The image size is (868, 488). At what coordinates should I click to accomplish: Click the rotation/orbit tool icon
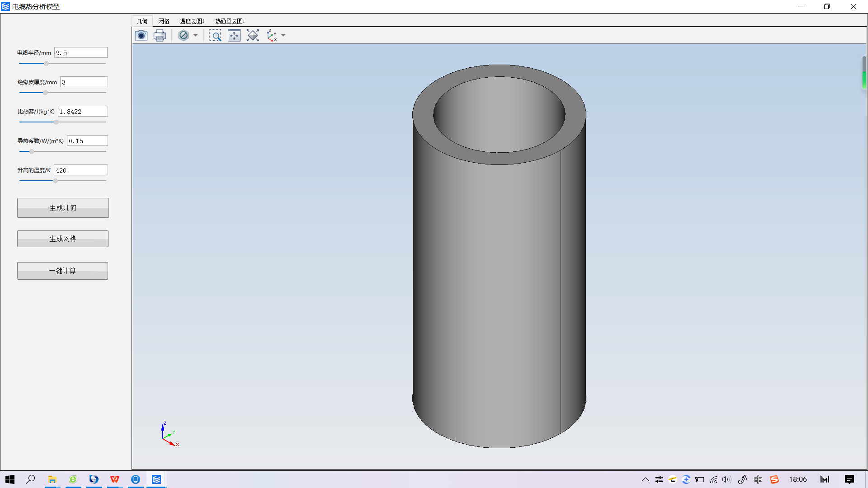(252, 35)
